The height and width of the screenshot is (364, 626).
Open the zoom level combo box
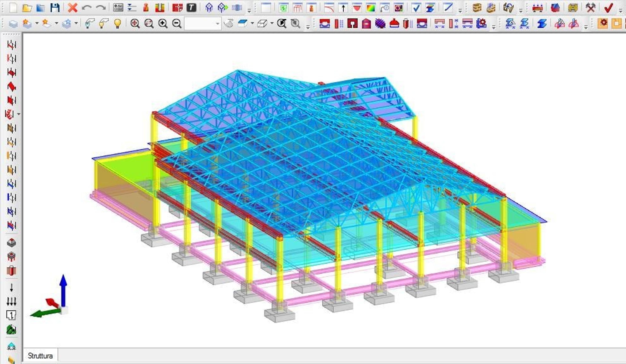click(x=203, y=24)
